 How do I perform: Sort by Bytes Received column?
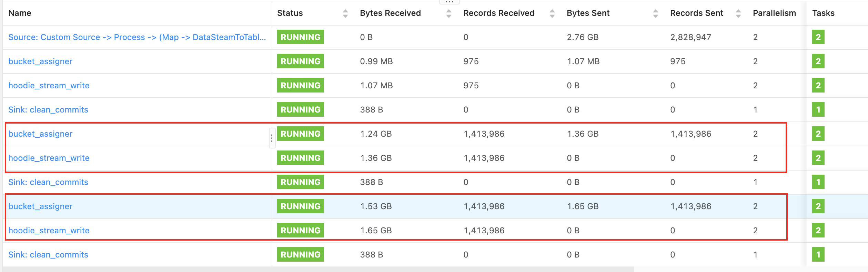(x=448, y=13)
